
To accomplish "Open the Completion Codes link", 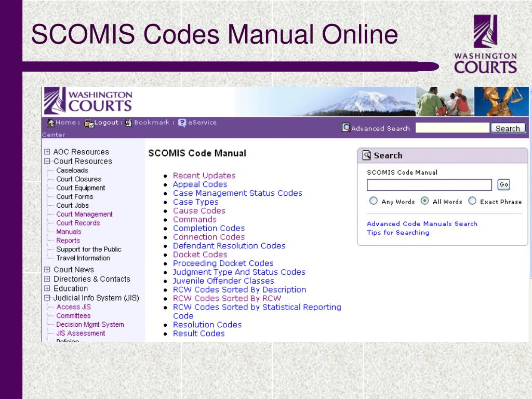I will (x=209, y=229).
